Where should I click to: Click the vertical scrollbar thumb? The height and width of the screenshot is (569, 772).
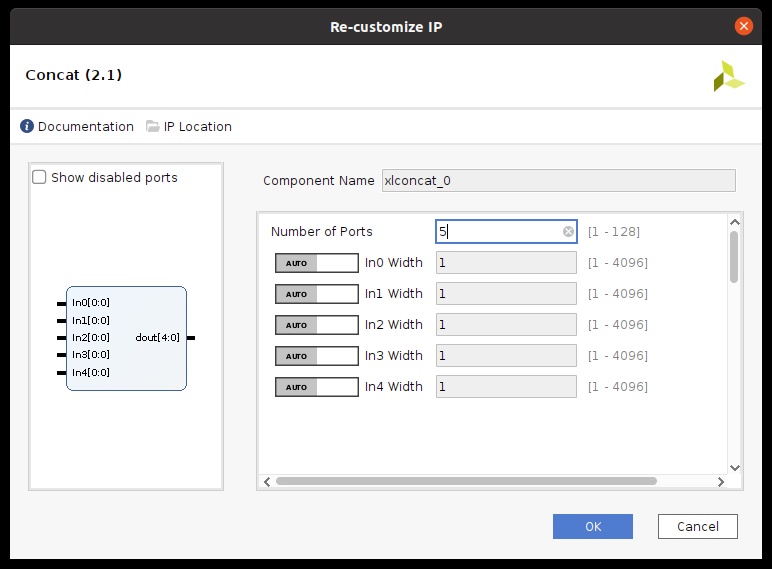tap(734, 257)
